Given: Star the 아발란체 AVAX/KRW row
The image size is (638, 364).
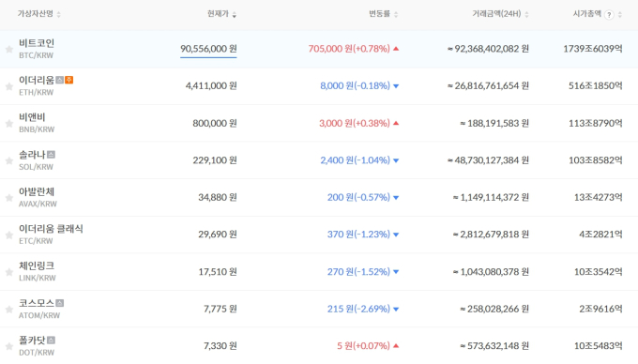Looking at the screenshot, I should tap(9, 198).
